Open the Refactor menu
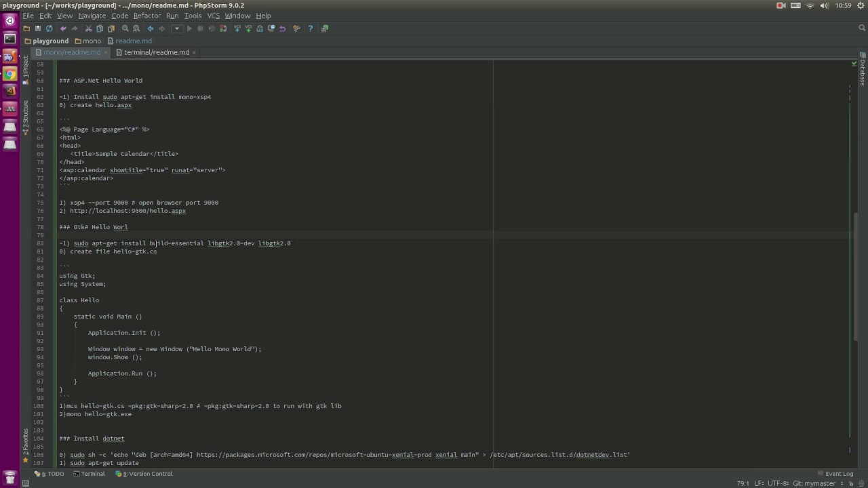The image size is (868, 488). click(x=147, y=16)
